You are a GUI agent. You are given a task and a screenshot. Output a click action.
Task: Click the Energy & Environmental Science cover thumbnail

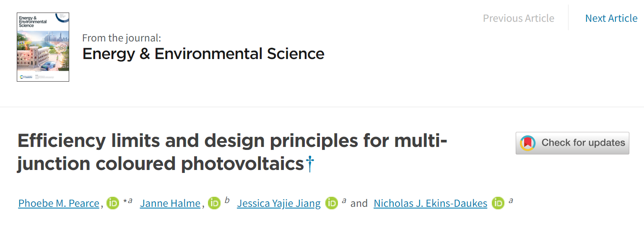pos(43,47)
